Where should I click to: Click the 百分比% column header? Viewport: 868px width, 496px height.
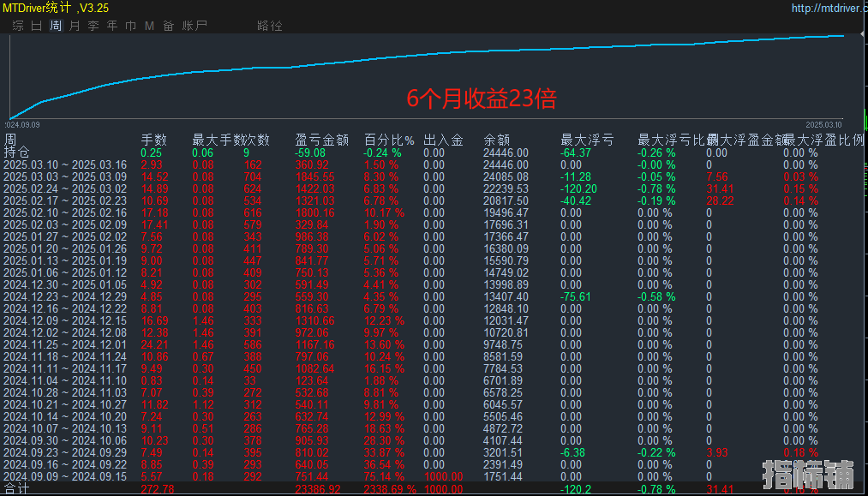click(389, 140)
